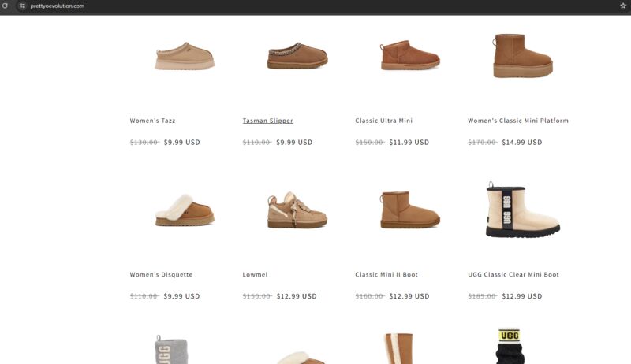The width and height of the screenshot is (631, 364).
Task: Follow the Women's Disquette title link
Action: pos(162,274)
